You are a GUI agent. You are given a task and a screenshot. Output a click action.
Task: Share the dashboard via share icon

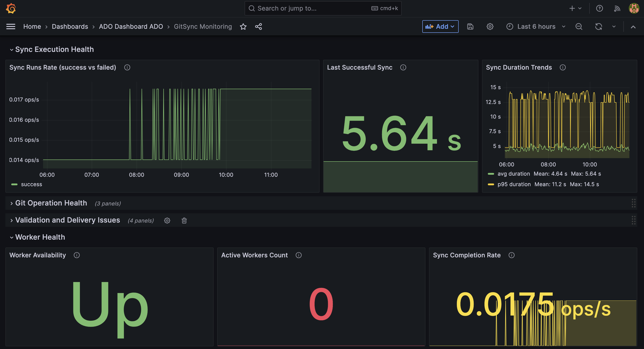point(258,27)
